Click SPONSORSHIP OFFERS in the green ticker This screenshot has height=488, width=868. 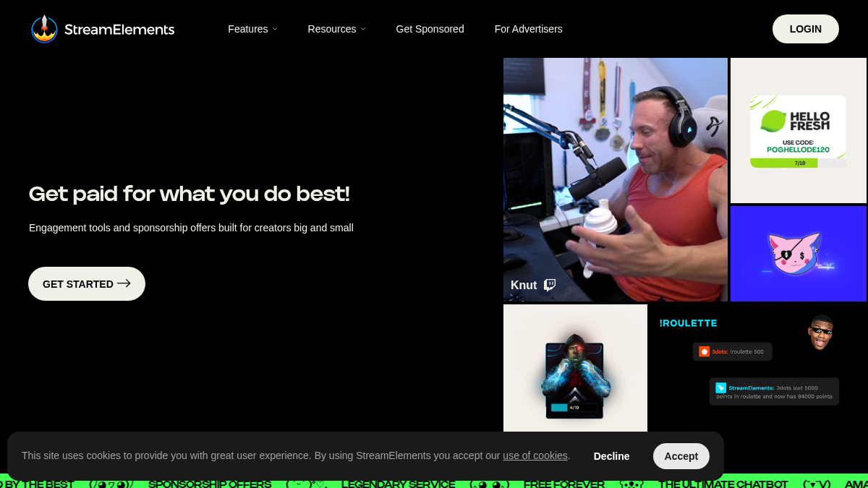click(x=210, y=484)
